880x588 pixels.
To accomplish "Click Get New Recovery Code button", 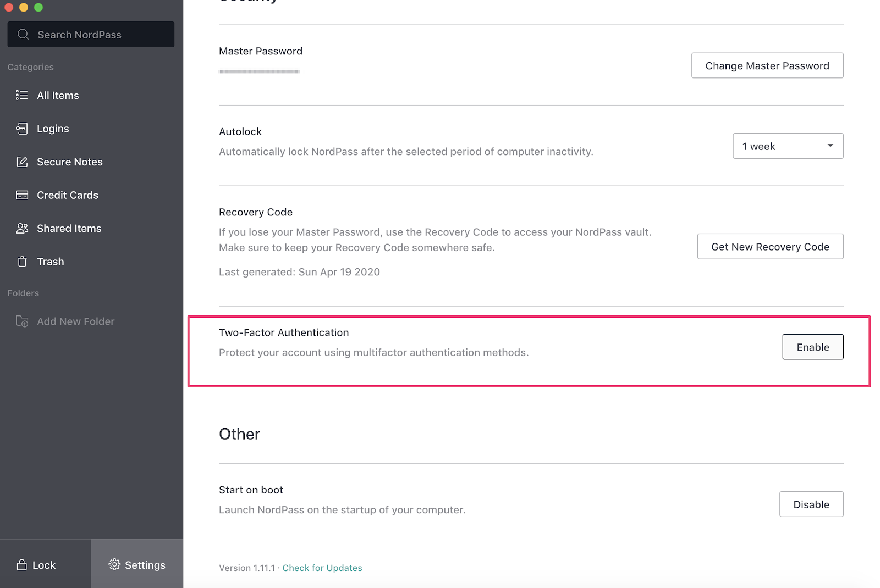I will click(x=770, y=246).
